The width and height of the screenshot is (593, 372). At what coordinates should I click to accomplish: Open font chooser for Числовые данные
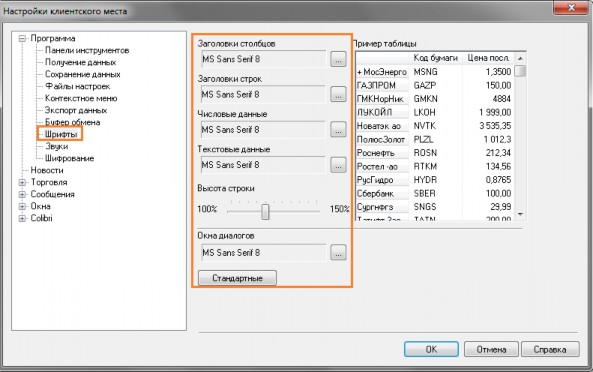pos(338,130)
